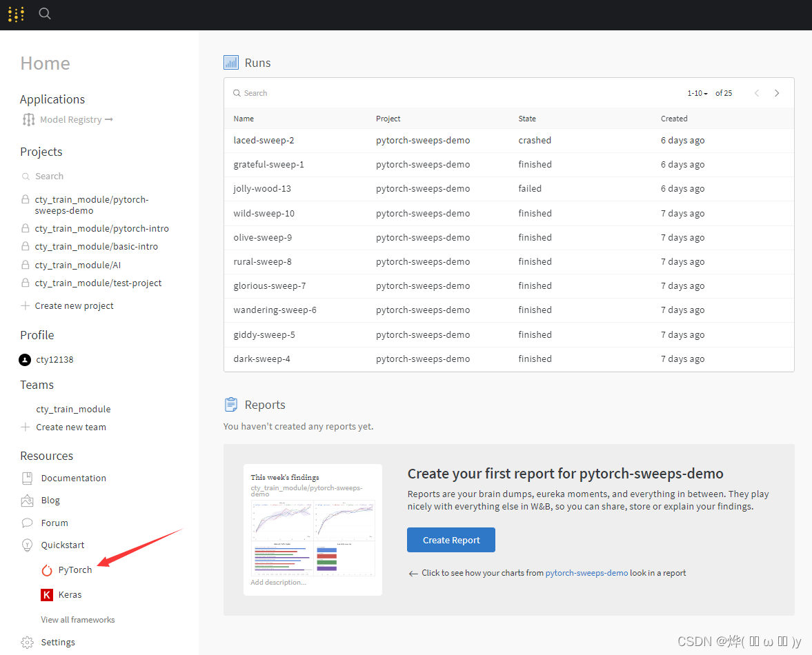
Task: Click the PyTorch flame icon
Action: (47, 570)
